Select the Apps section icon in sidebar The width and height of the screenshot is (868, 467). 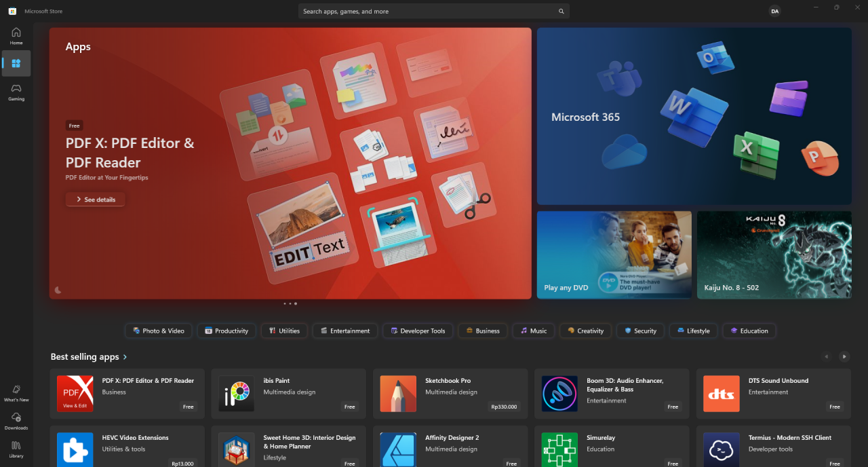(x=16, y=63)
